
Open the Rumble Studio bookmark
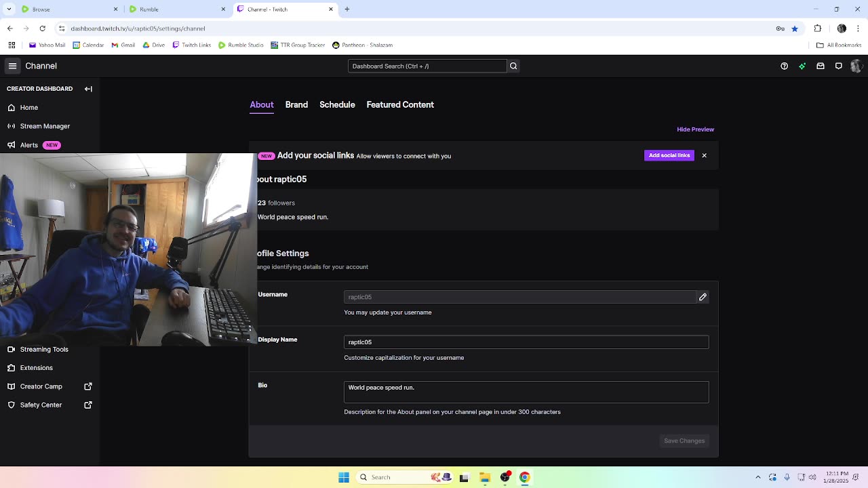tap(241, 45)
